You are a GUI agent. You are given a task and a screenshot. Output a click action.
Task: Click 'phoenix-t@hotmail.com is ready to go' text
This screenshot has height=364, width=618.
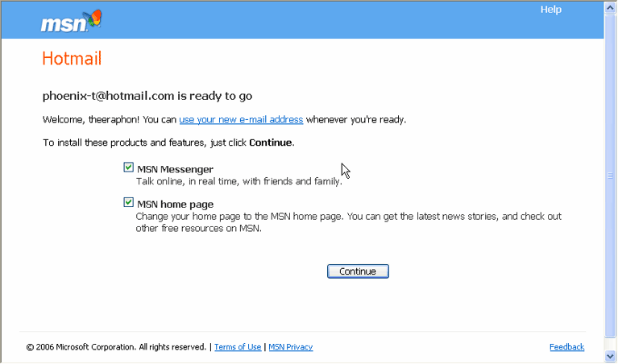147,96
